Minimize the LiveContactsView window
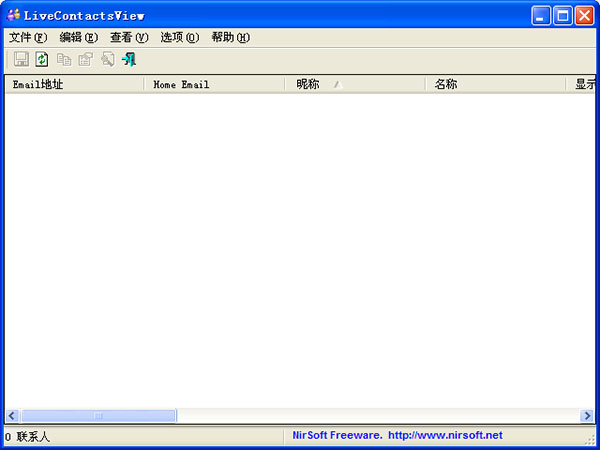 click(541, 16)
